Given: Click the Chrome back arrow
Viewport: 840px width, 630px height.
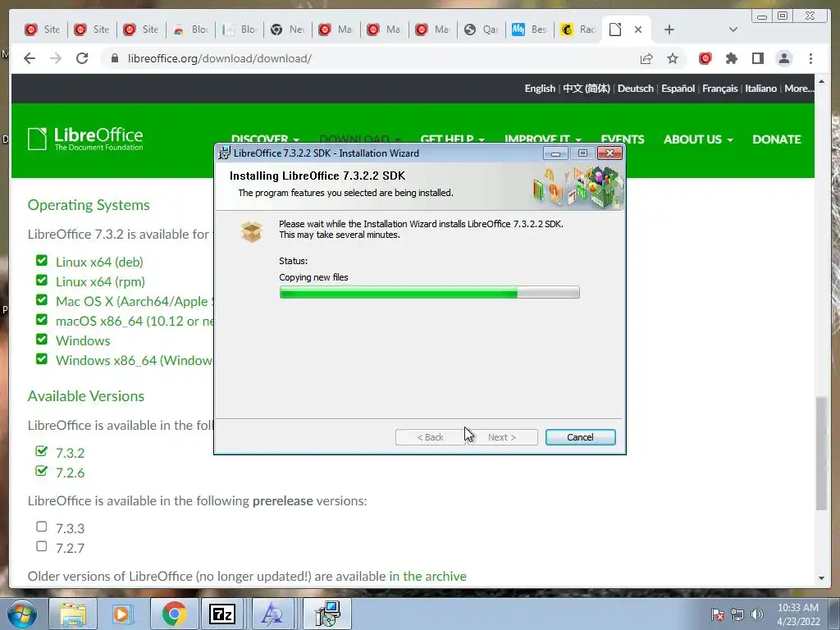Looking at the screenshot, I should [30, 58].
